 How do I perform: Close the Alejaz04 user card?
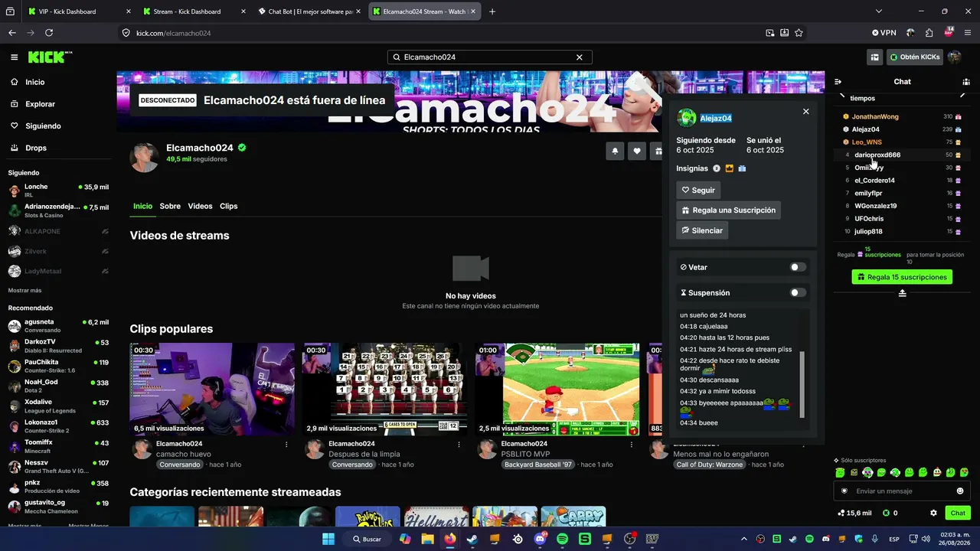(805, 112)
